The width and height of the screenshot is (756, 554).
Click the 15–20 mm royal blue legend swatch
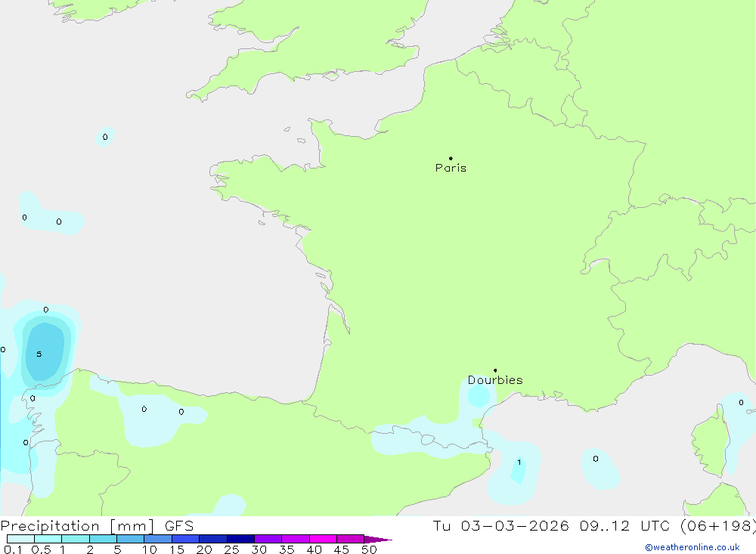(x=185, y=539)
